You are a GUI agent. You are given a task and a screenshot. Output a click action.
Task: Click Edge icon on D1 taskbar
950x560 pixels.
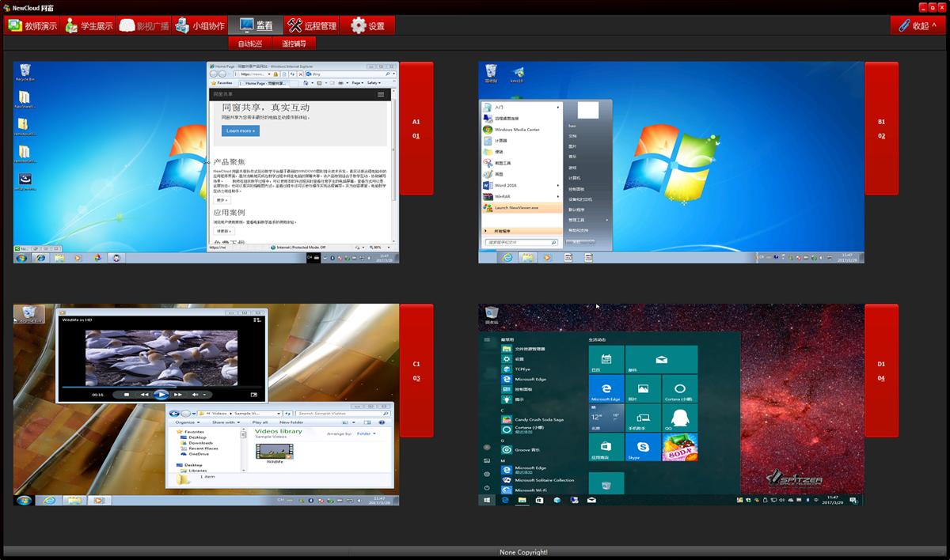pos(505,500)
